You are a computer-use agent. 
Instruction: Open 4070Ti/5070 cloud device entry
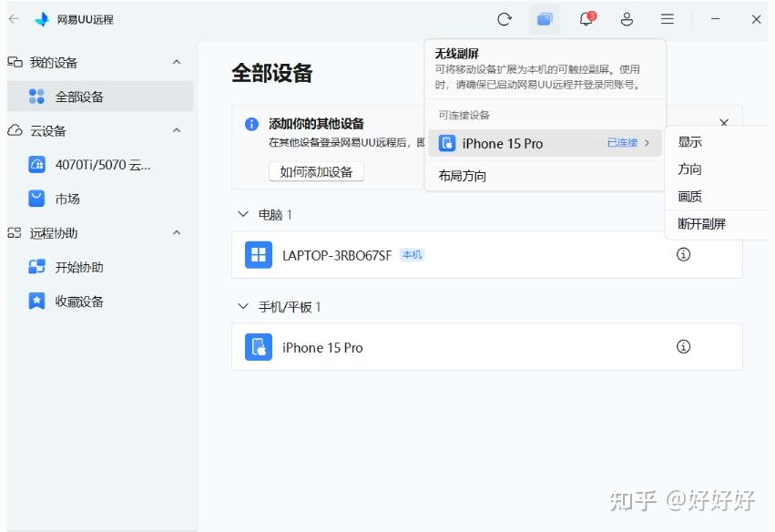[x=100, y=165]
